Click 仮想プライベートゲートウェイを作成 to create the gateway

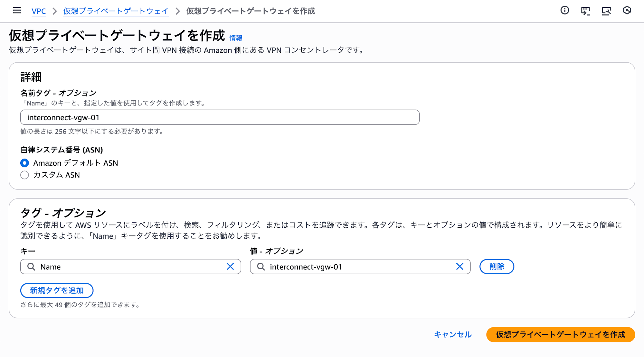[x=560, y=334]
